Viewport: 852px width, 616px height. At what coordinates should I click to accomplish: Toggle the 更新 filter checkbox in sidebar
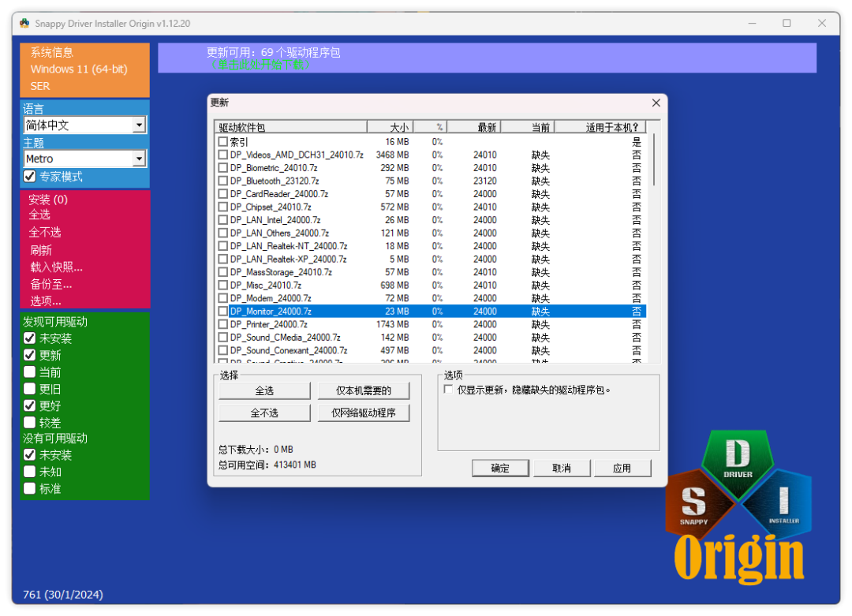[x=30, y=355]
